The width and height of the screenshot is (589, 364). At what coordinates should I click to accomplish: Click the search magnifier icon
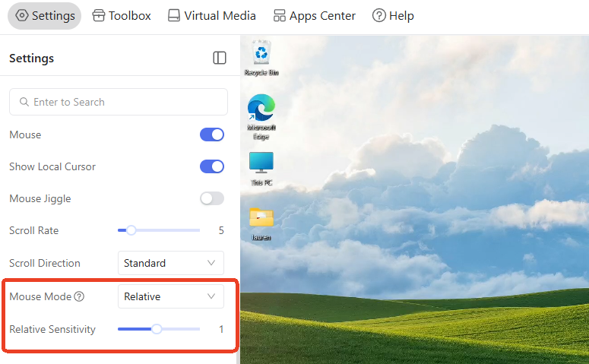click(24, 102)
